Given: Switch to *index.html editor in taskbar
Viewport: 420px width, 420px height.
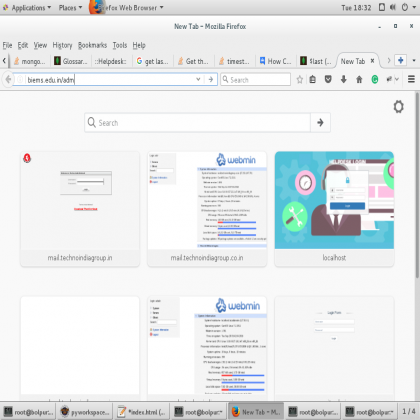Looking at the screenshot, I should (142, 412).
